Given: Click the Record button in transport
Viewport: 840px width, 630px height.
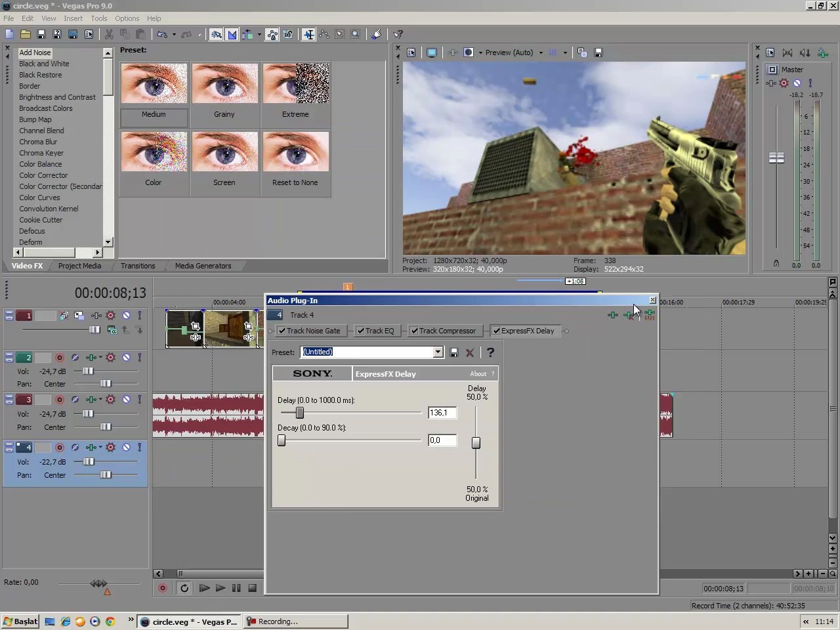Looking at the screenshot, I should (x=162, y=588).
